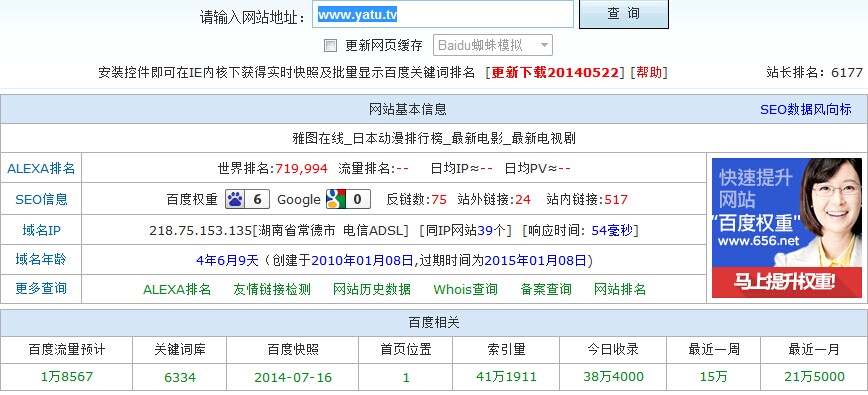Click the ALEXA排名 row label

tap(41, 169)
